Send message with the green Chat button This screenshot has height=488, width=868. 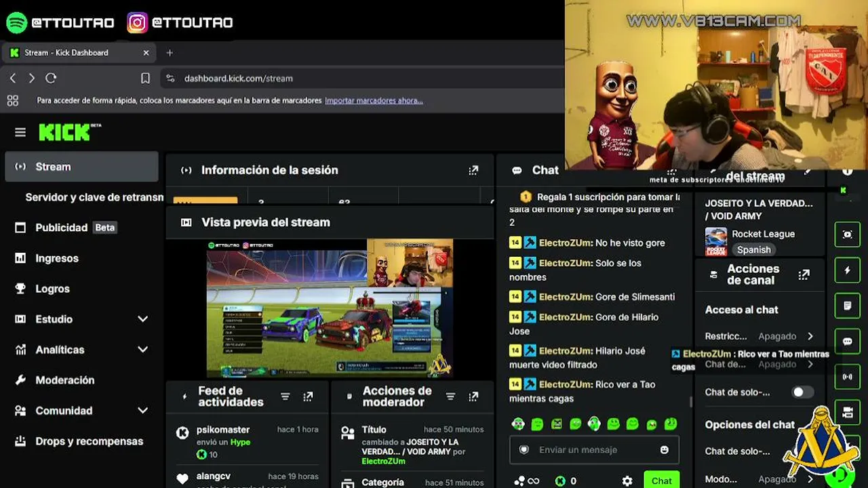661,481
